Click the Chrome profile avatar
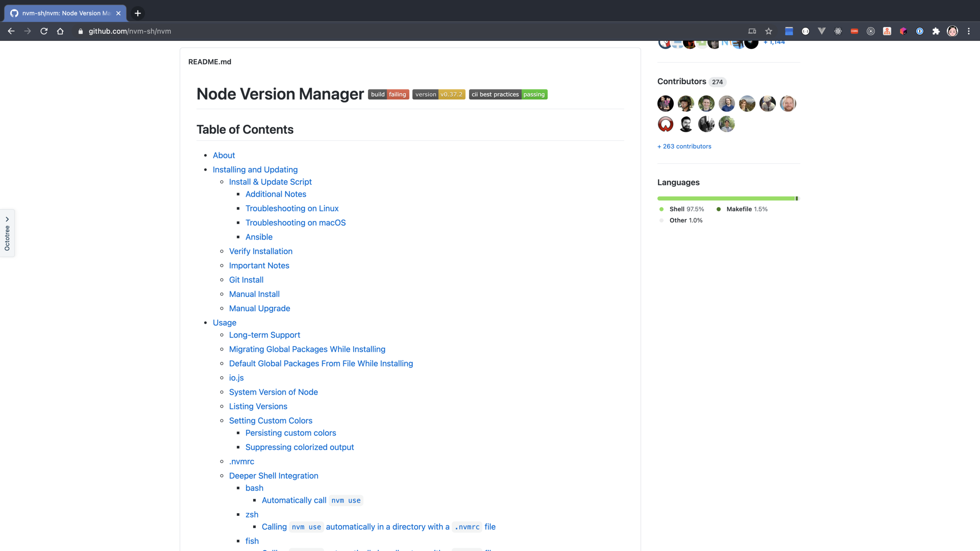This screenshot has height=551, width=980. pyautogui.click(x=952, y=31)
